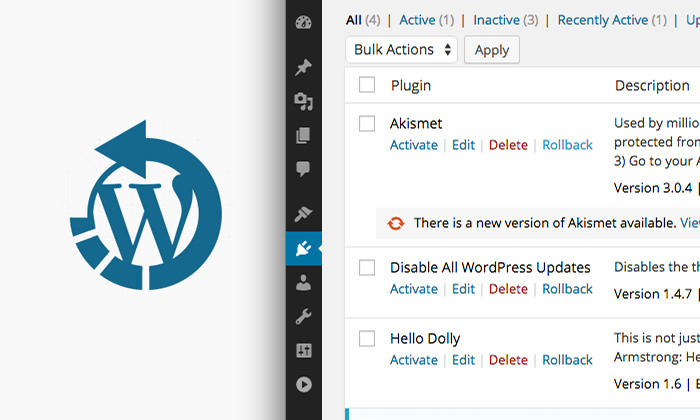Click the Plugin column header
700x420 pixels.
pyautogui.click(x=411, y=86)
